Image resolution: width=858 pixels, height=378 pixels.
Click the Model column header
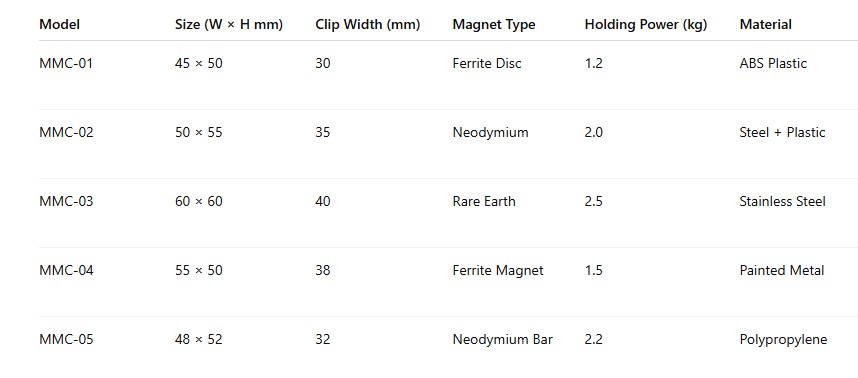click(60, 25)
